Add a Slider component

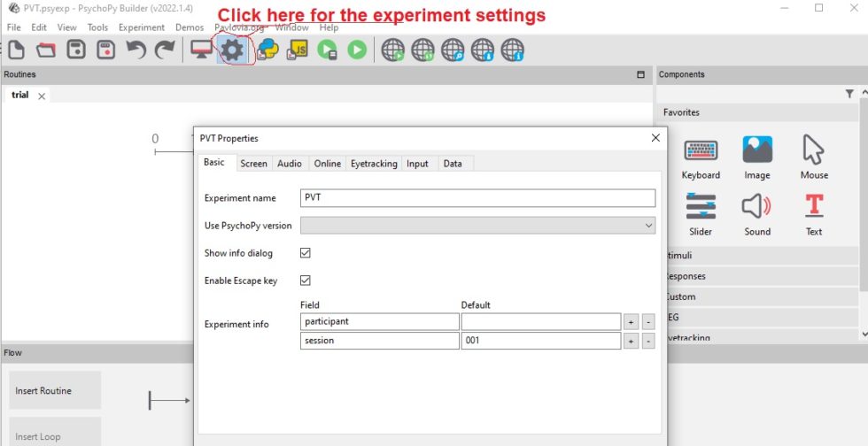tap(701, 214)
